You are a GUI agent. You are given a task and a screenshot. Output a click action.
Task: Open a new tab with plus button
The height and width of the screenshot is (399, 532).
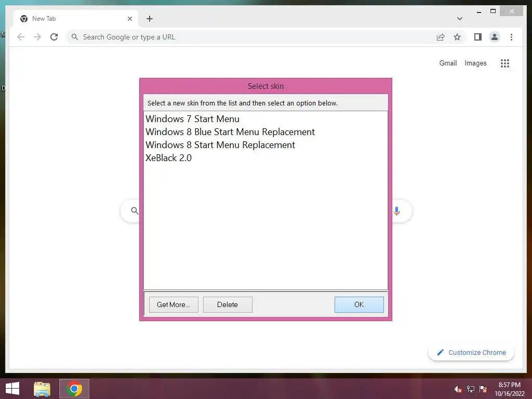(150, 19)
